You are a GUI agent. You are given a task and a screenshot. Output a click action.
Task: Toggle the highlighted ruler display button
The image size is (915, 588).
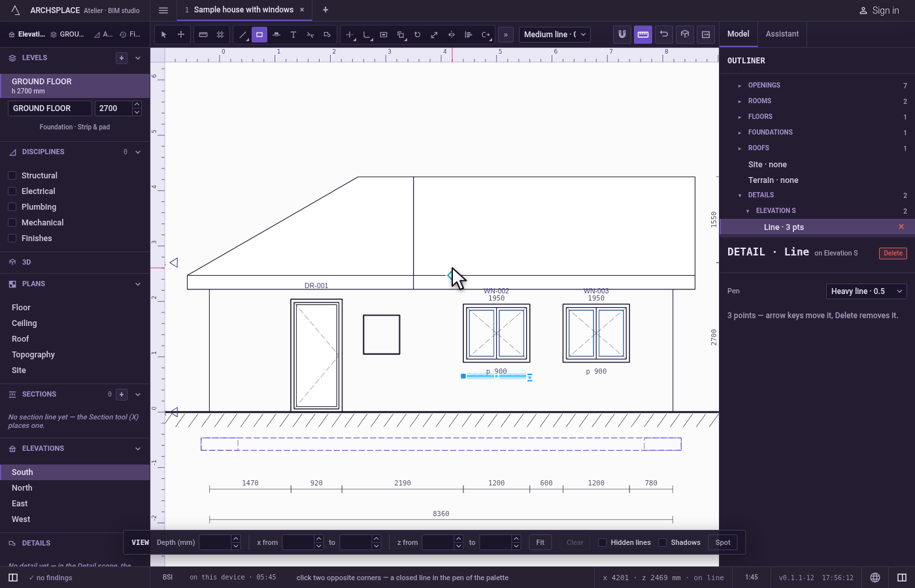(643, 35)
